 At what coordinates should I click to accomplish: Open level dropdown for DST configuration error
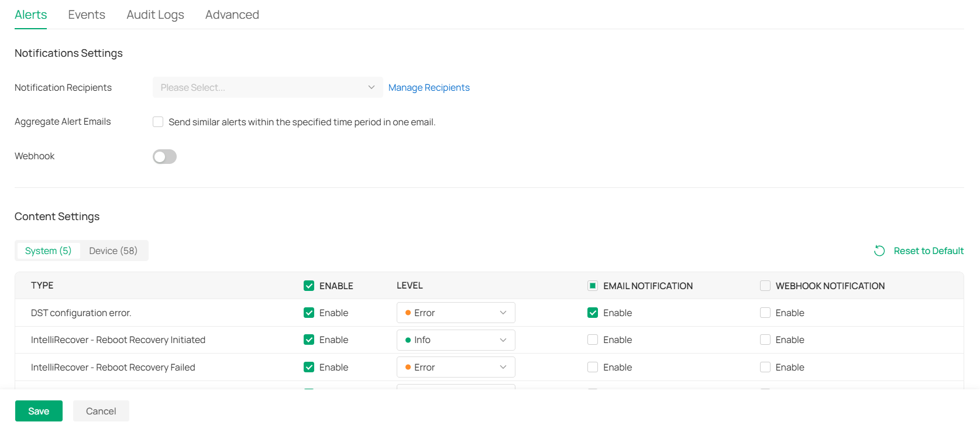[455, 313]
